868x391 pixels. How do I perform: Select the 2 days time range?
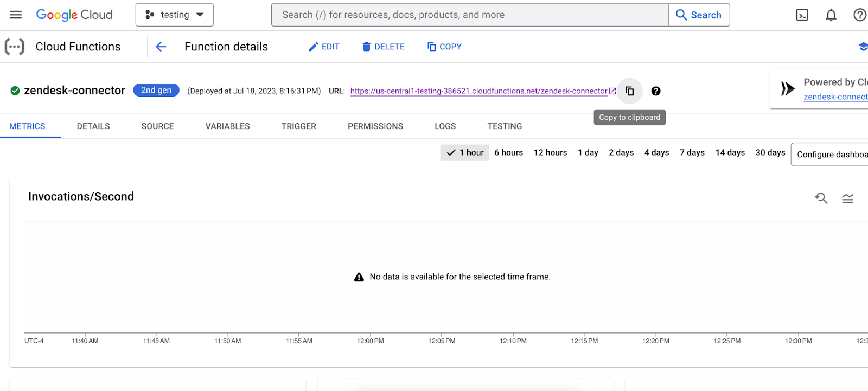(x=621, y=152)
